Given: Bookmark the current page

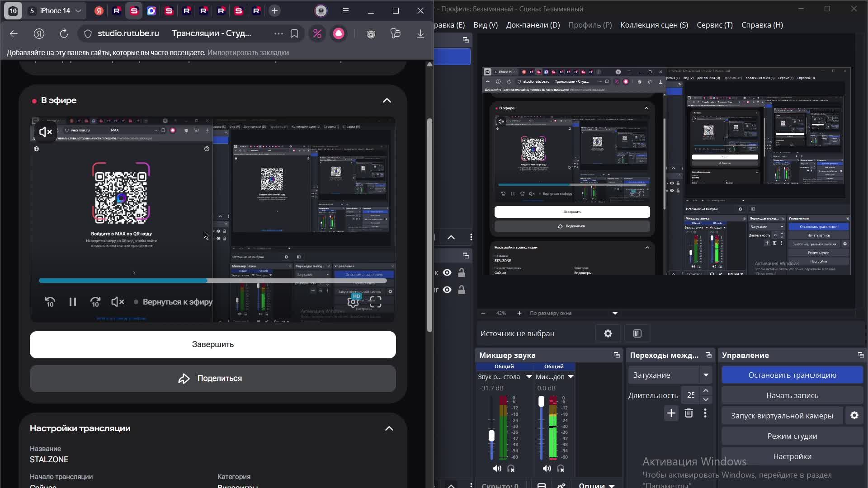Looking at the screenshot, I should (294, 33).
